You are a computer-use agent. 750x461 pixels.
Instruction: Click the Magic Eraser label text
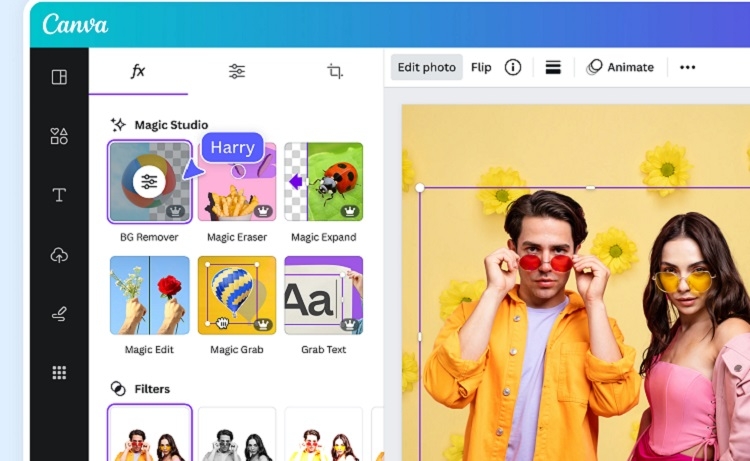tap(237, 237)
